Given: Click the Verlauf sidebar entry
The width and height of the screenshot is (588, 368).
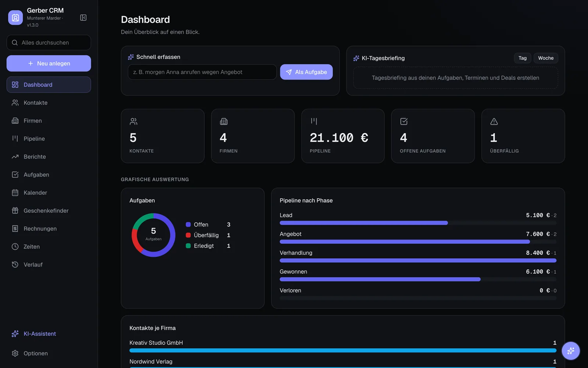Looking at the screenshot, I should click(x=49, y=265).
